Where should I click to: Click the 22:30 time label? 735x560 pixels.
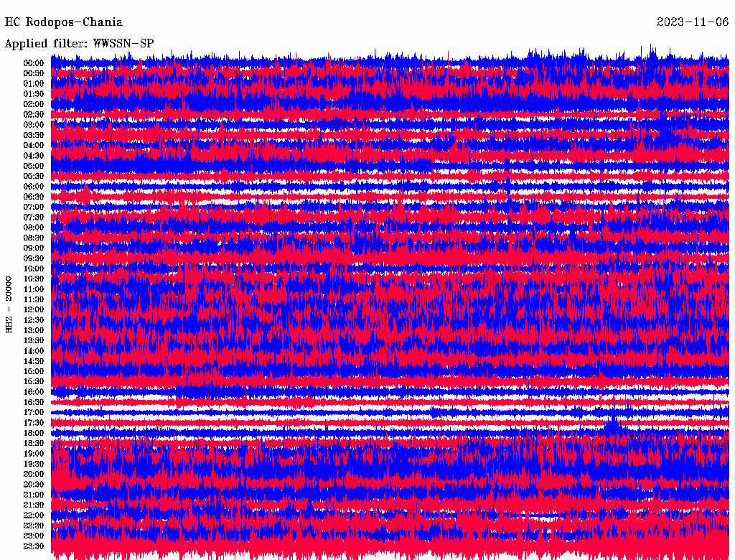coord(33,526)
